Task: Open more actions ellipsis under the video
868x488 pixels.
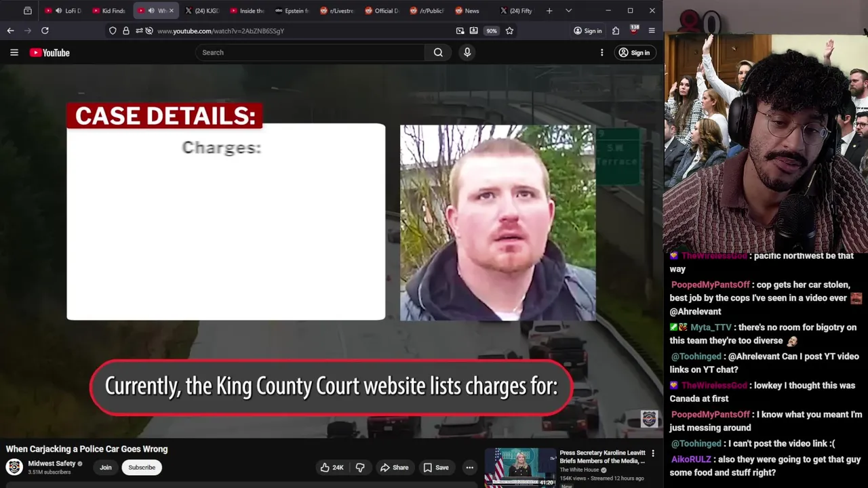Action: click(x=469, y=467)
